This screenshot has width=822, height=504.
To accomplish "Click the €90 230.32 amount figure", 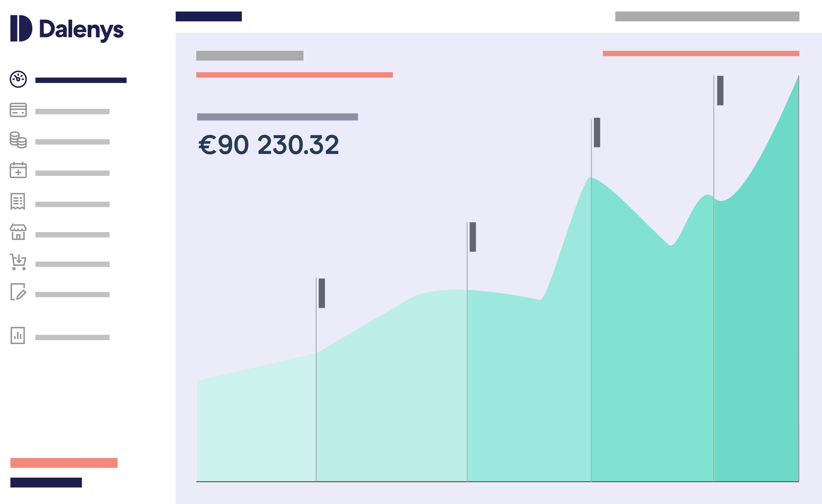I will coord(269,145).
